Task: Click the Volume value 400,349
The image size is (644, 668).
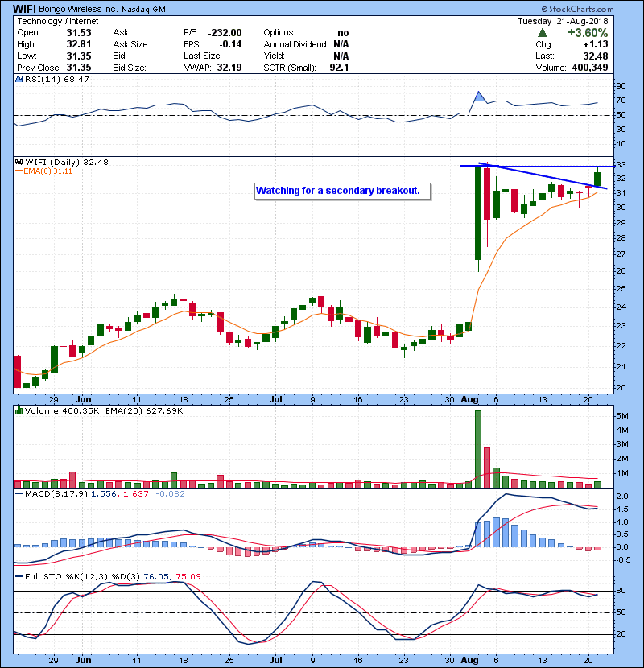Action: (590, 68)
